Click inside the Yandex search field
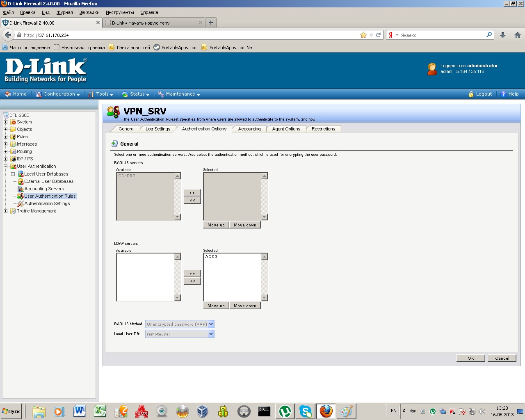The image size is (525, 420). coord(442,35)
